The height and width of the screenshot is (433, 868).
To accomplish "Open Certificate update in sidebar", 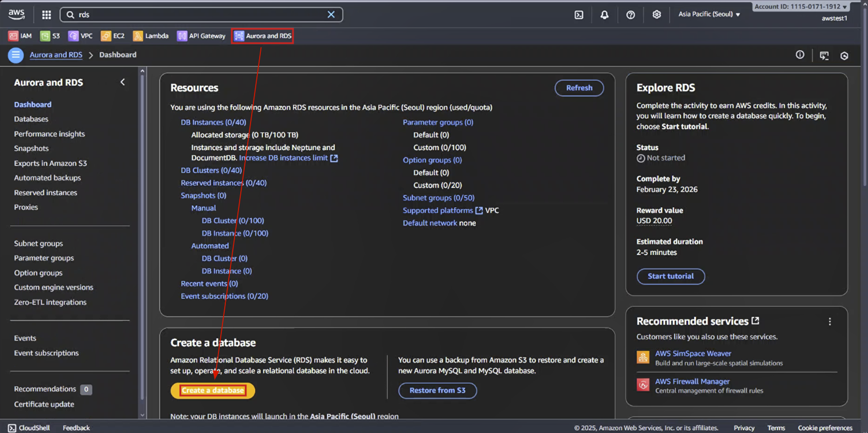I will point(44,404).
